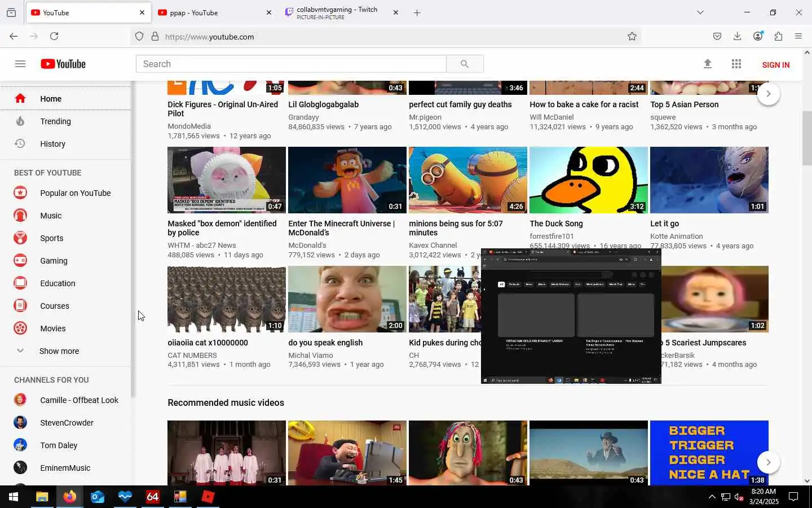812x508 pixels.
Task: Open File Explorer from taskbar
Action: point(42,497)
